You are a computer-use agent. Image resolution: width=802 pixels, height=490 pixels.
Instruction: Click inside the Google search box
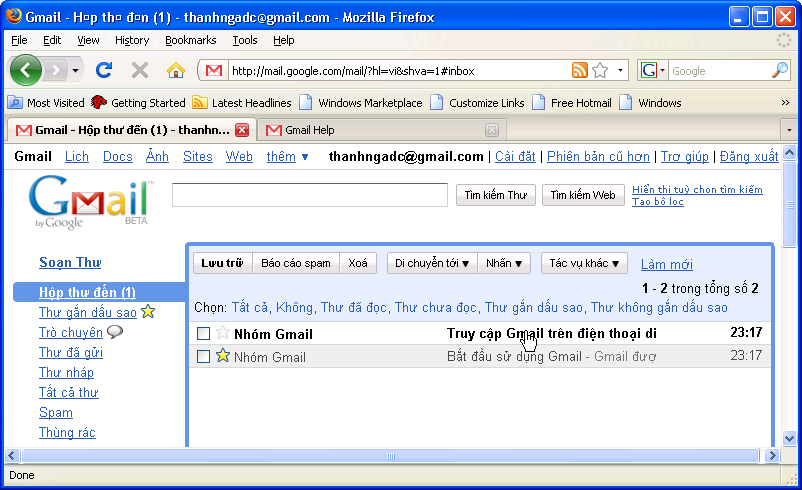coord(720,71)
